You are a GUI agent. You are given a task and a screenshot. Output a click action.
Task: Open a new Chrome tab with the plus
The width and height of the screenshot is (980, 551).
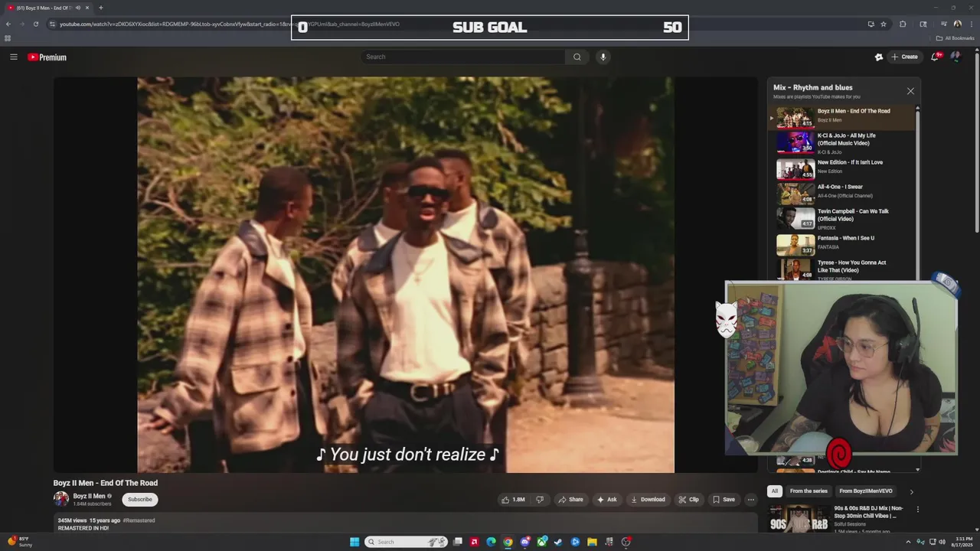(100, 8)
